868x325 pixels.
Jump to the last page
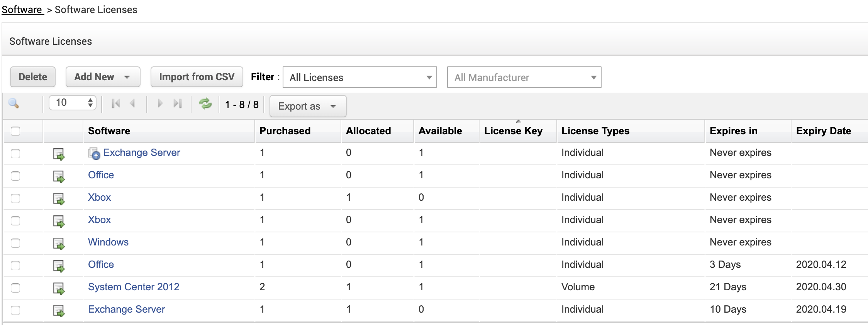coord(178,103)
